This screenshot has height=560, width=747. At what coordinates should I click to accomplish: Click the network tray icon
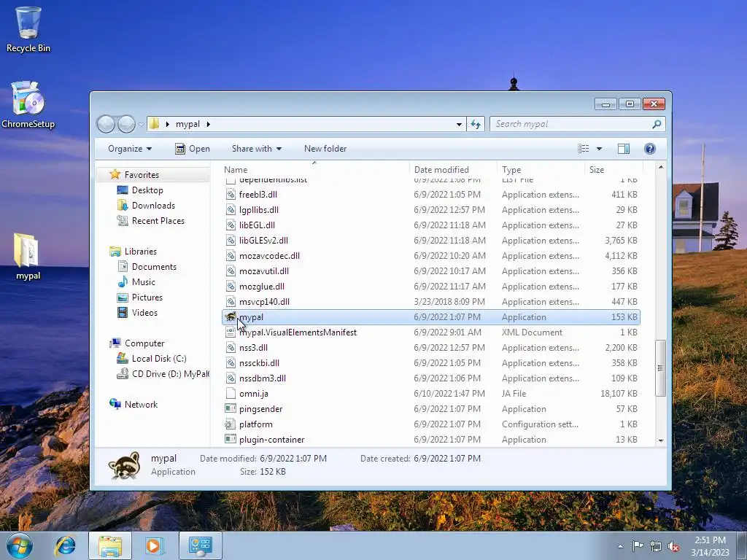[x=656, y=546]
